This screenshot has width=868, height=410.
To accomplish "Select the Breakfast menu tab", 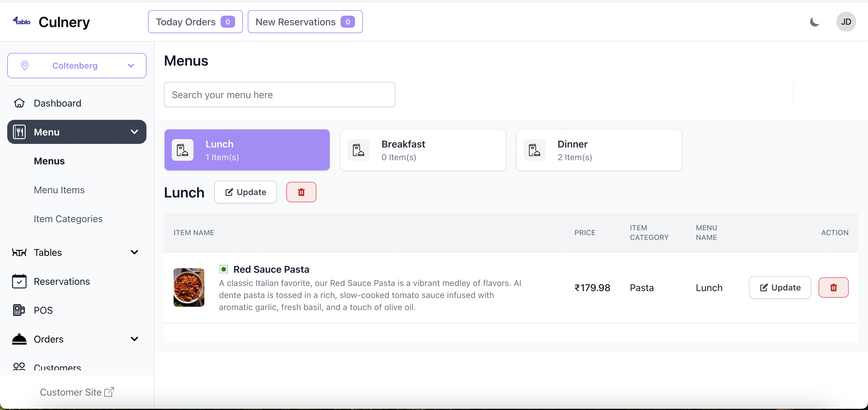I will pyautogui.click(x=423, y=150).
